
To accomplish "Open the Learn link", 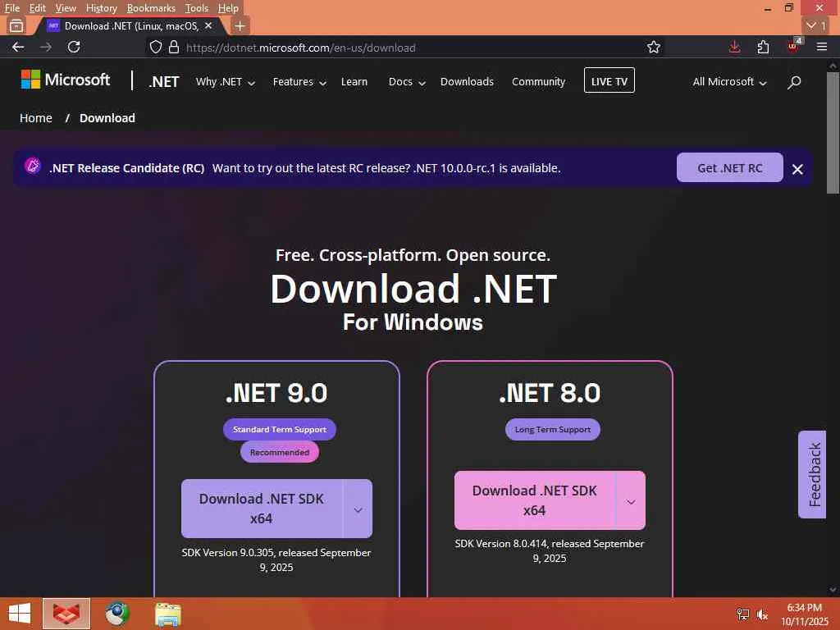I will [x=354, y=82].
